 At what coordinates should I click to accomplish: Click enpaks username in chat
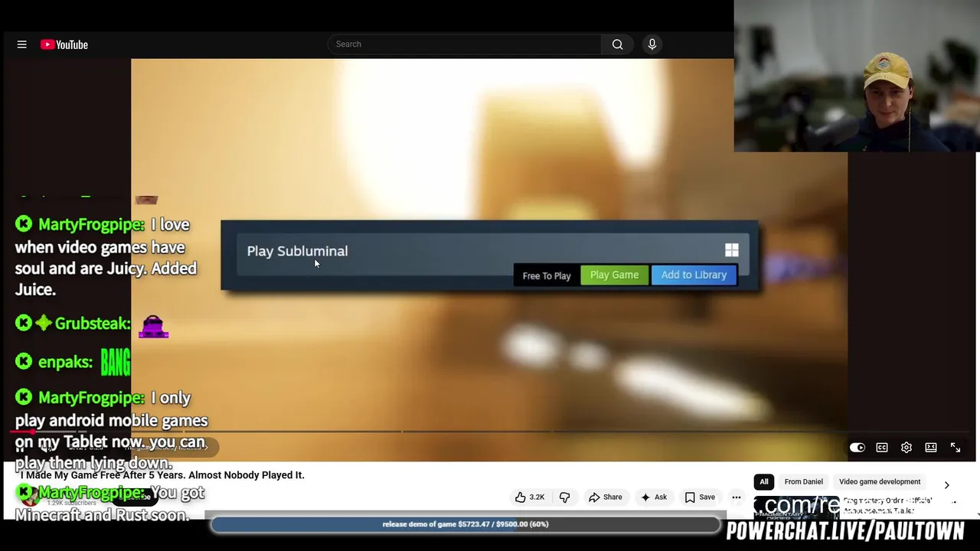coord(65,362)
